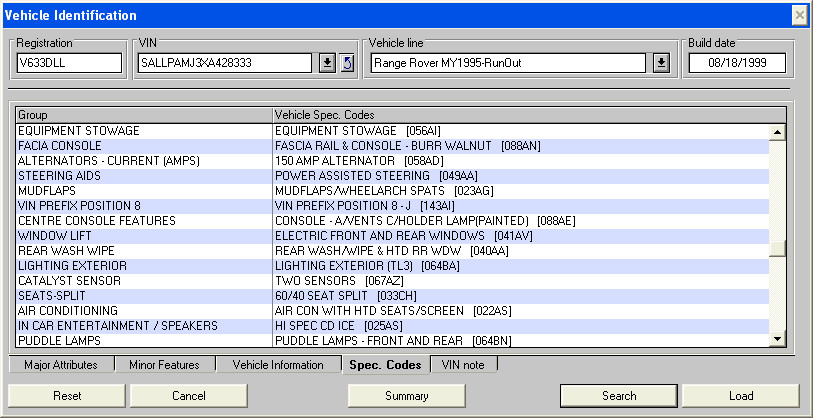
Task: Close the Vehicle Identification dialog
Action: coord(799,16)
